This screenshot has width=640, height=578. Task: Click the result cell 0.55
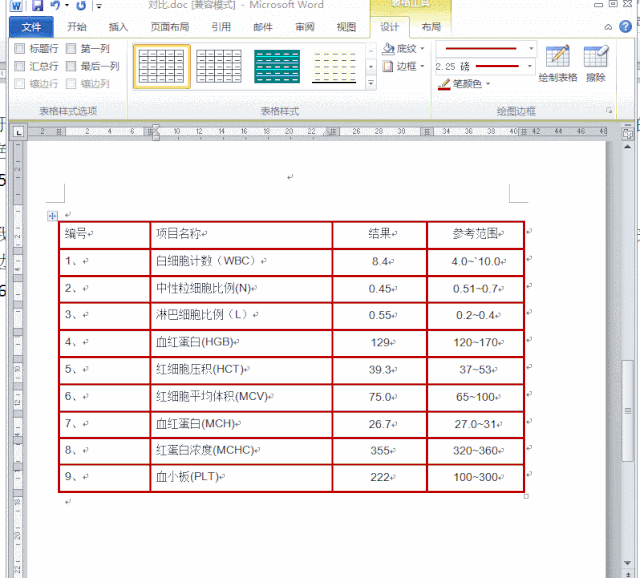(x=380, y=316)
